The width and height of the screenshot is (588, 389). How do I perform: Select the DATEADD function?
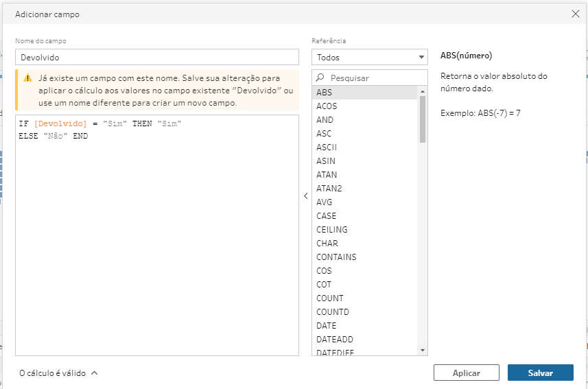tap(364, 340)
